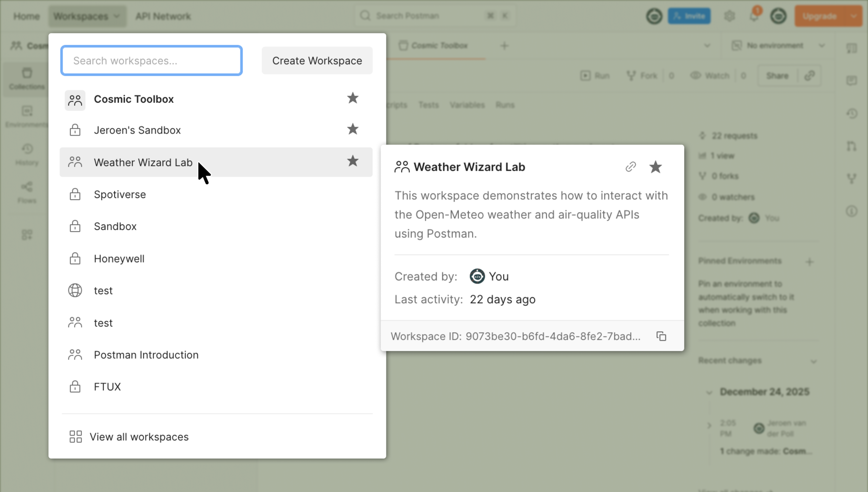Switch to the API Network tab
The width and height of the screenshot is (868, 492).
pyautogui.click(x=163, y=16)
